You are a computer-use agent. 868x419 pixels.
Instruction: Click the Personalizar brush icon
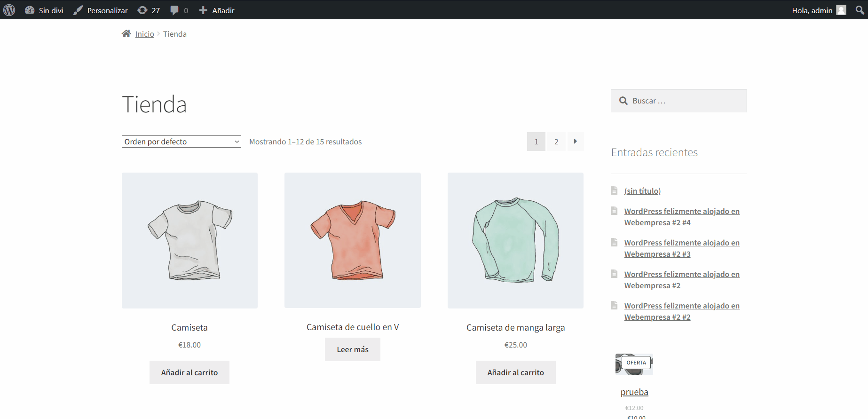tap(78, 10)
